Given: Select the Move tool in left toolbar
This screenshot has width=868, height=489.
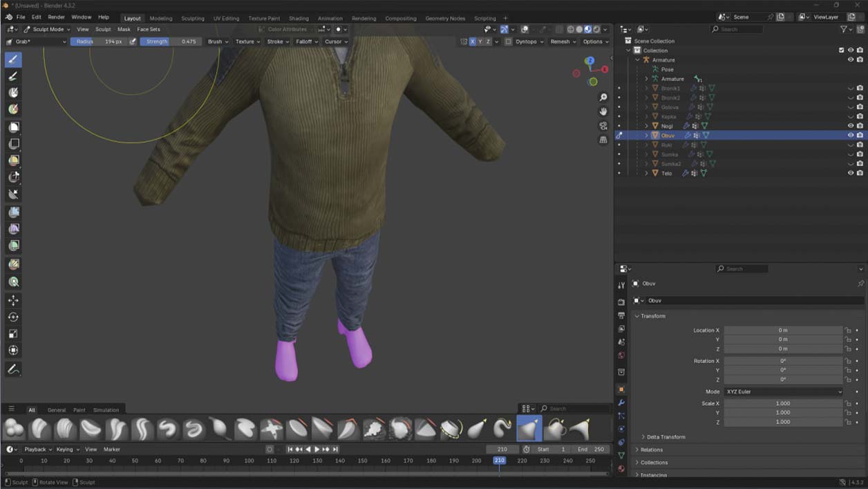Looking at the screenshot, I should tap(13, 300).
